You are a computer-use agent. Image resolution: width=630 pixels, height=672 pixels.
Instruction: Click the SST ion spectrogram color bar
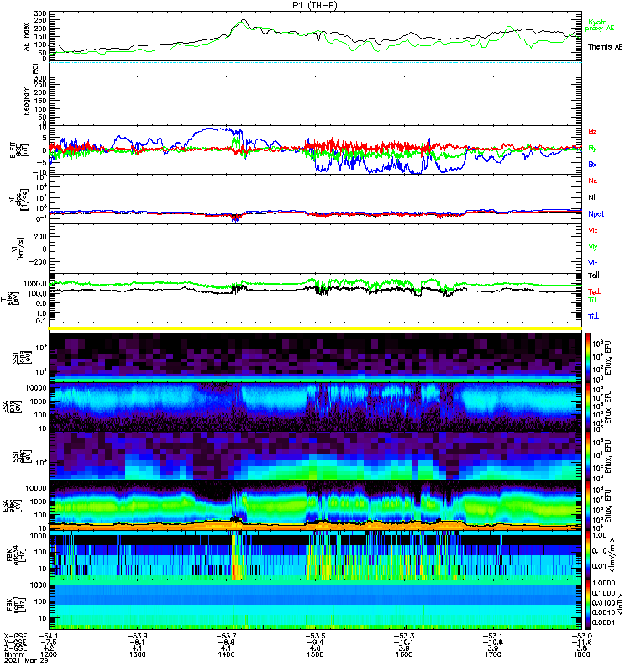[588, 357]
